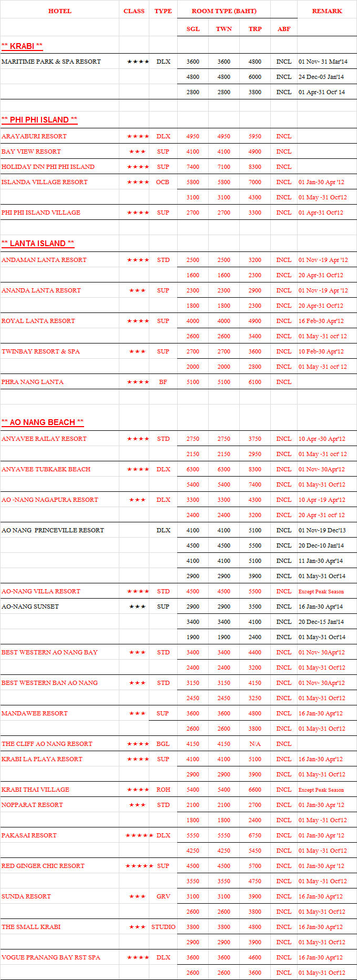Select PAKASAI RESORT hotel name
357x980 pixels.
[29, 835]
